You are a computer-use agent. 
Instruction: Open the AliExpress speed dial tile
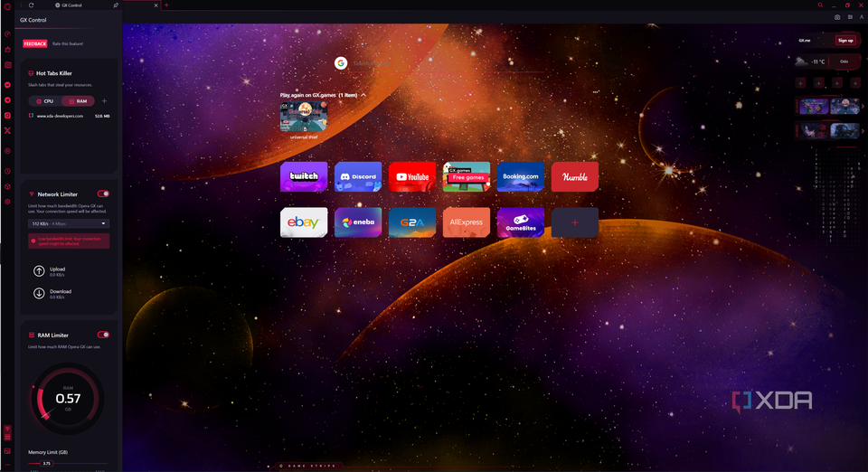point(467,222)
